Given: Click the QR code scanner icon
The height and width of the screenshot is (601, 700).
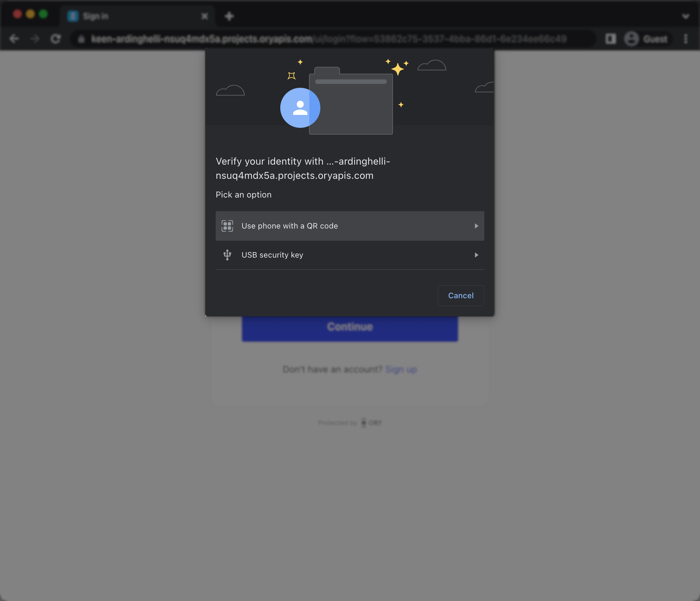Looking at the screenshot, I should coord(227,226).
